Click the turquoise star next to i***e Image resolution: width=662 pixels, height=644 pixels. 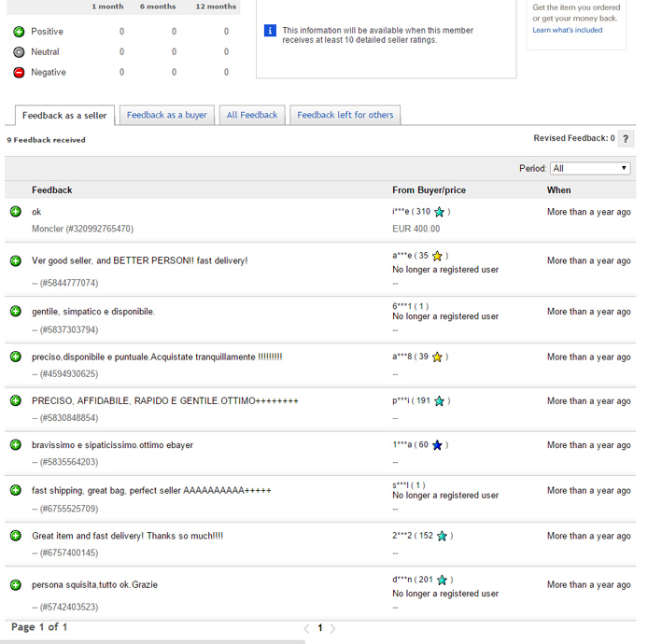coord(438,212)
